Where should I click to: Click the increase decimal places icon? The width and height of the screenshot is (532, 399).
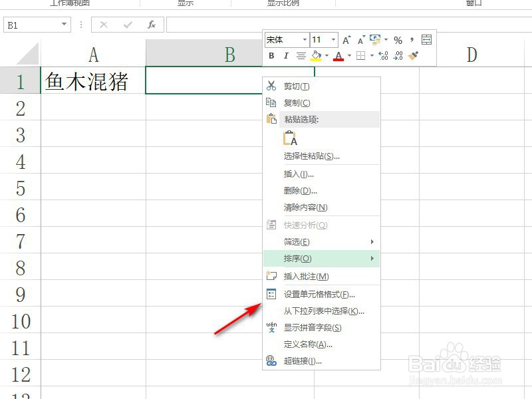pos(382,56)
